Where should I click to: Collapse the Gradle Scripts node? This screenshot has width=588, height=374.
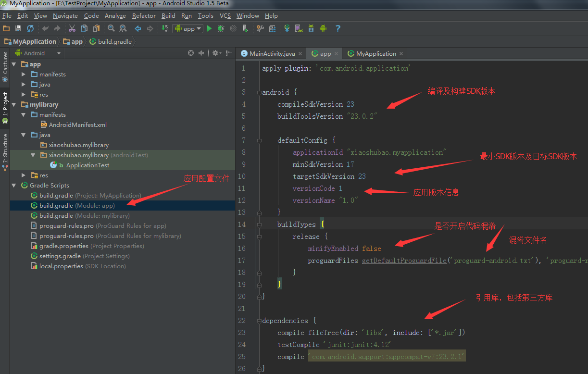click(x=14, y=186)
